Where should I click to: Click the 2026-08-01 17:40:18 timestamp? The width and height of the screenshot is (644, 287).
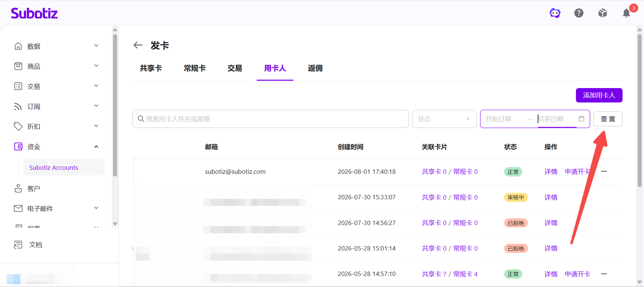pyautogui.click(x=367, y=171)
